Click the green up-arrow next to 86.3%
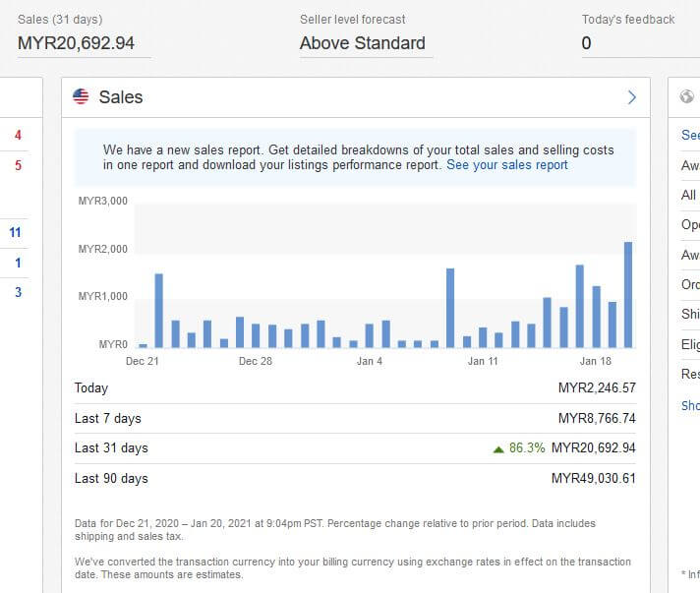This screenshot has height=593, width=700. pos(498,448)
